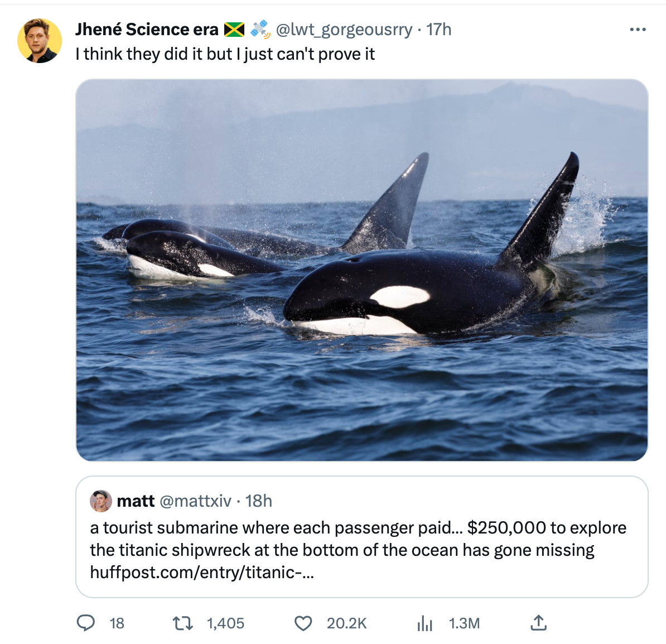Click the 17h timestamp of the tweet
666x644 pixels.
[439, 30]
